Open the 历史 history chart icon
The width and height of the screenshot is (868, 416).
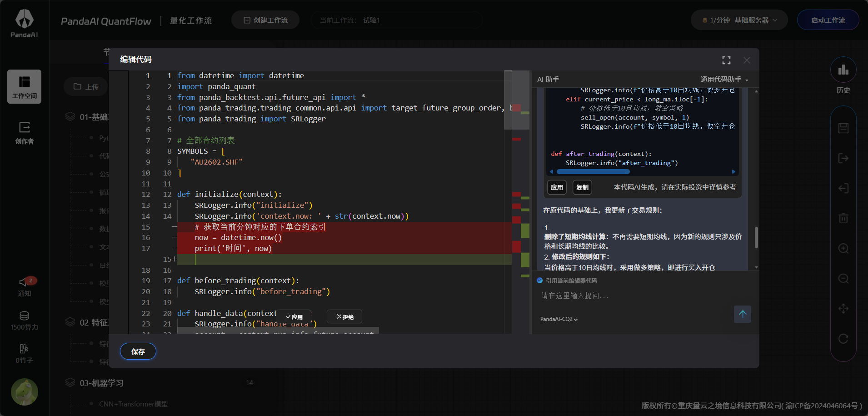[843, 70]
